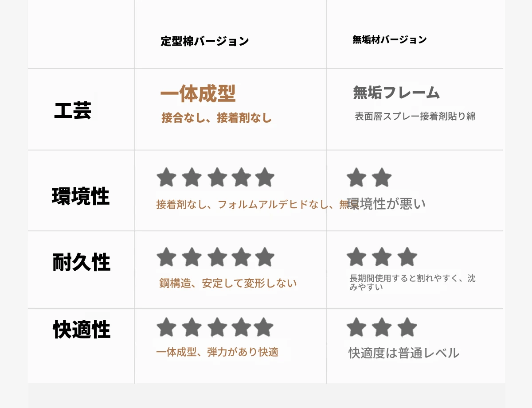The height and width of the screenshot is (408, 532).
Task: Click first star of 環境性 定型棉 rating
Action: 167,178
